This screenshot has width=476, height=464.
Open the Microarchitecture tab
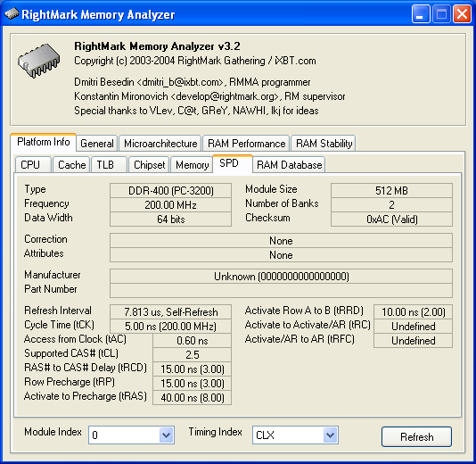click(x=160, y=144)
